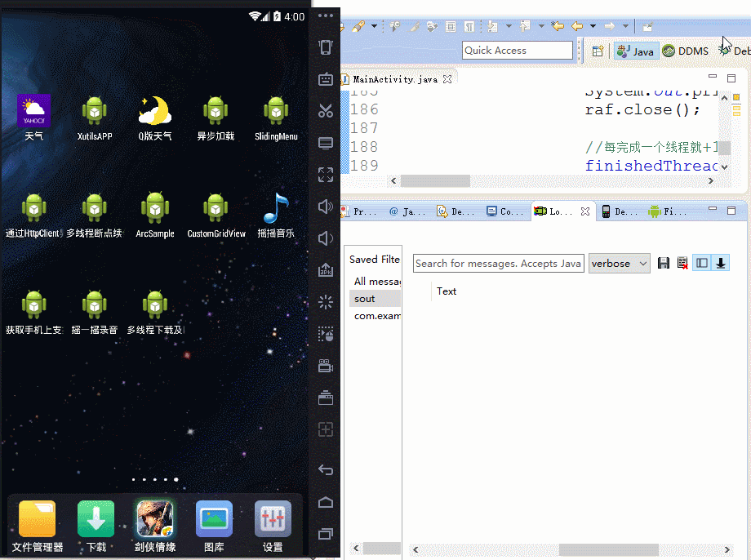The image size is (751, 560).
Task: Click the Open Perspective button
Action: (x=598, y=51)
